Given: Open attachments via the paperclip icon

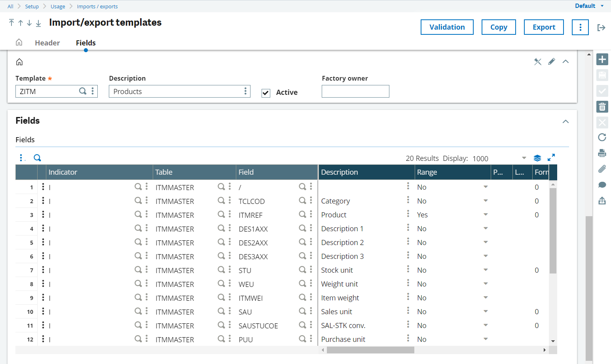Looking at the screenshot, I should [x=602, y=169].
